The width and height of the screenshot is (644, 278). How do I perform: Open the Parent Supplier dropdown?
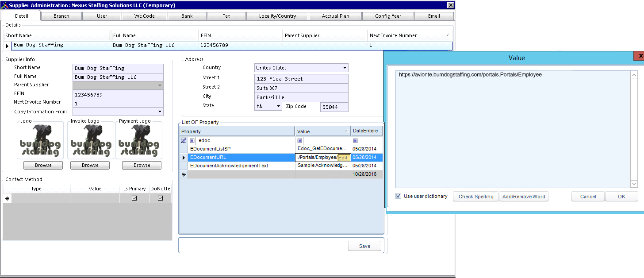160,85
